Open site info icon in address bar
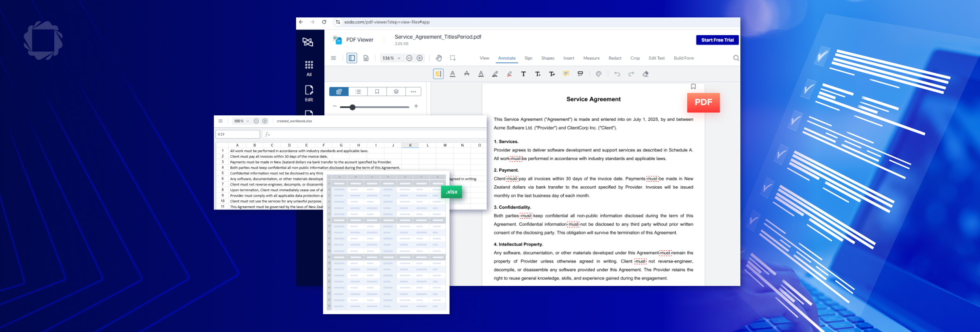Screen dimensions: 980x332 tap(338, 22)
